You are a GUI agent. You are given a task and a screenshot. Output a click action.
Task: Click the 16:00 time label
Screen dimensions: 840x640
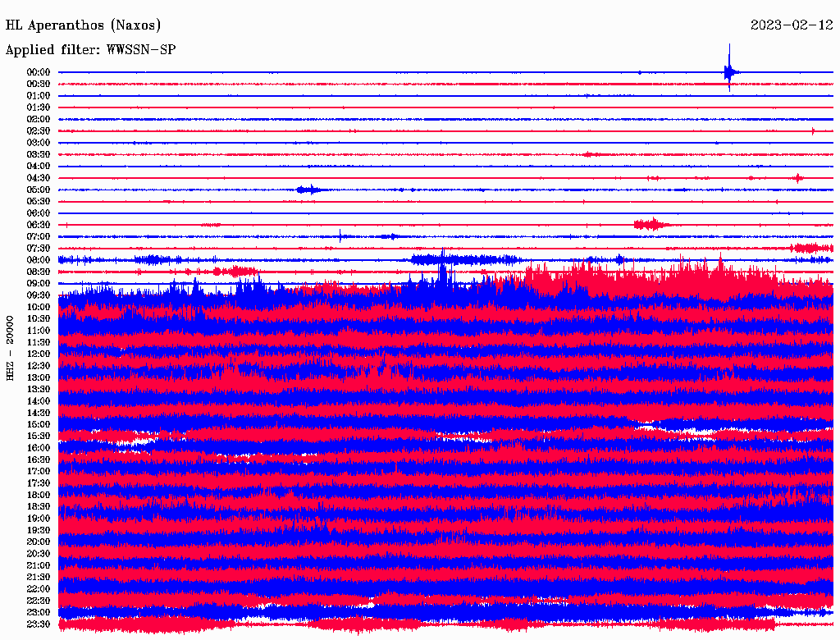39,447
